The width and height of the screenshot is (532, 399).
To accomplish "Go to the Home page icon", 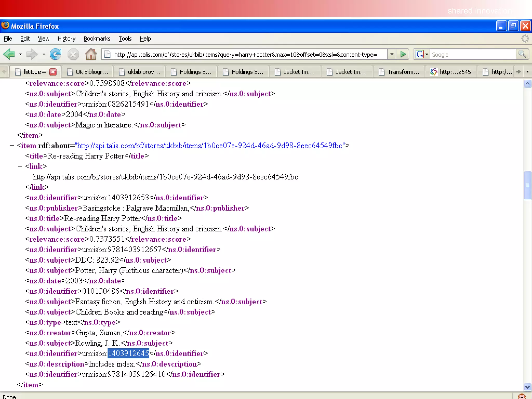I will tap(91, 54).
